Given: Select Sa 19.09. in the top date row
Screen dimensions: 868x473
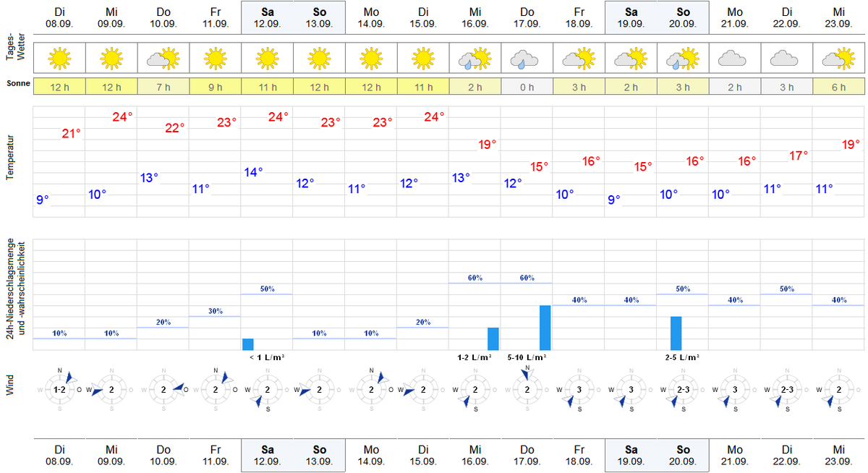Looking at the screenshot, I should (631, 17).
